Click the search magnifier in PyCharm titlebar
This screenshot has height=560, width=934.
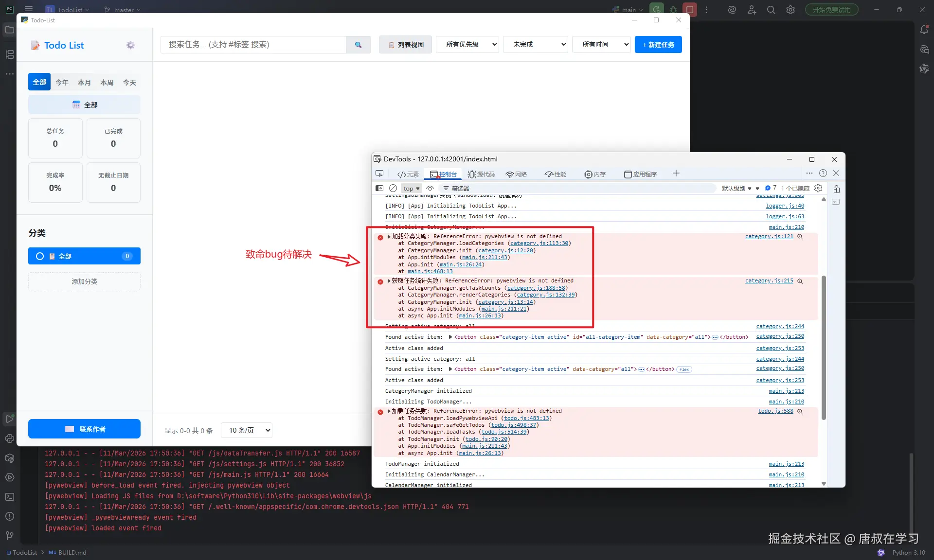tap(771, 9)
